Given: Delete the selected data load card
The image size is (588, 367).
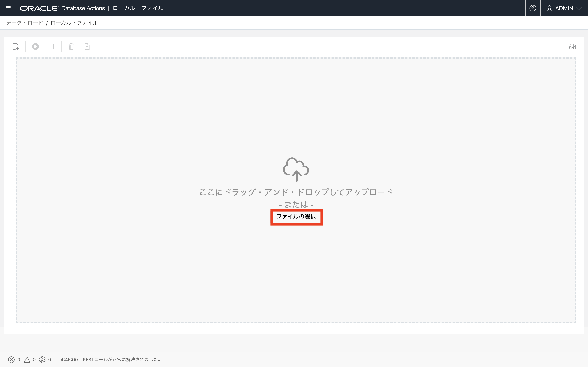Looking at the screenshot, I should [71, 46].
